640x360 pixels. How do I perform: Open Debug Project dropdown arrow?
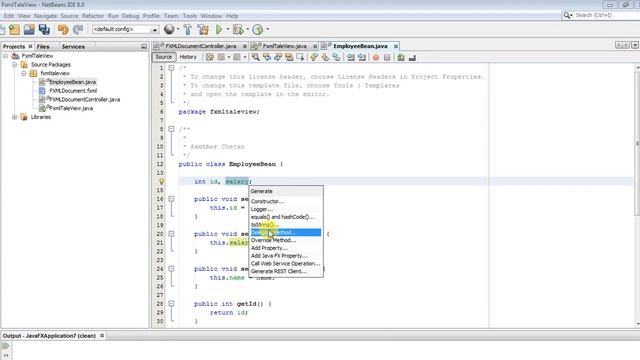coord(247,29)
